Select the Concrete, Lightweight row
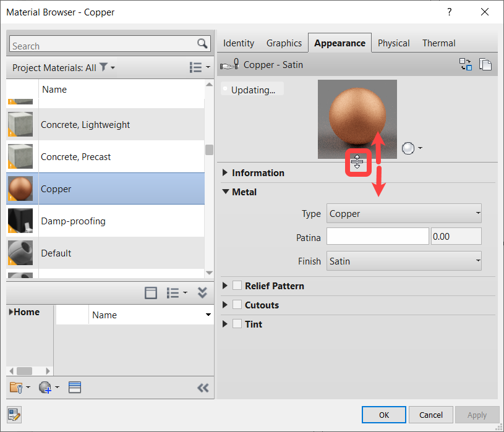This screenshot has height=432, width=504. coord(105,124)
